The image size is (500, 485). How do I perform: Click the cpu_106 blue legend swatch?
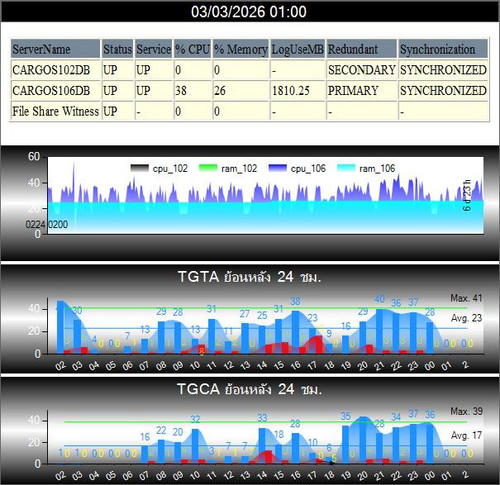click(x=277, y=168)
